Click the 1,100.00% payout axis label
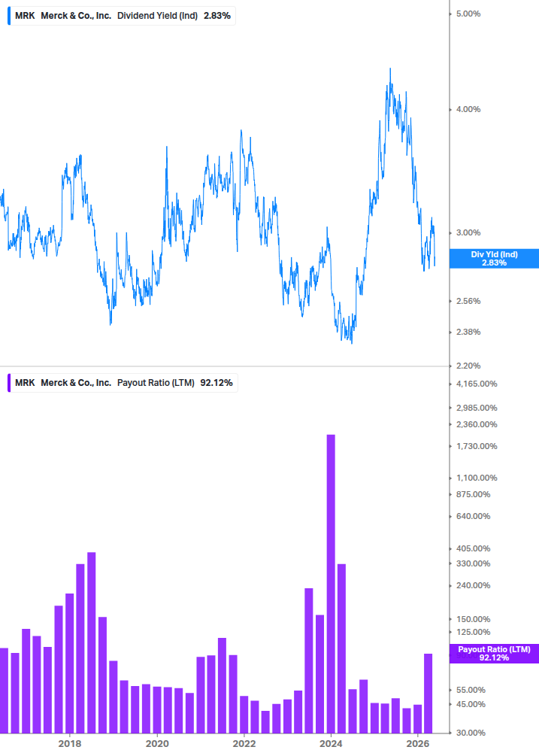This screenshot has height=756, width=539. pyautogui.click(x=477, y=478)
